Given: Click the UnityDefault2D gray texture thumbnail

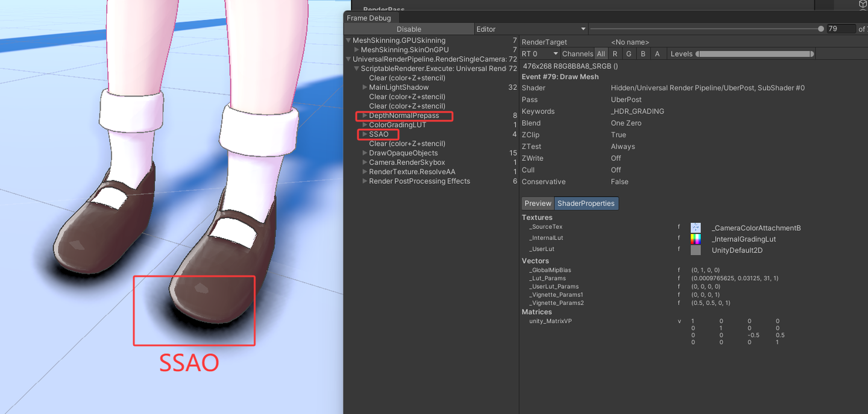Looking at the screenshot, I should coord(696,249).
